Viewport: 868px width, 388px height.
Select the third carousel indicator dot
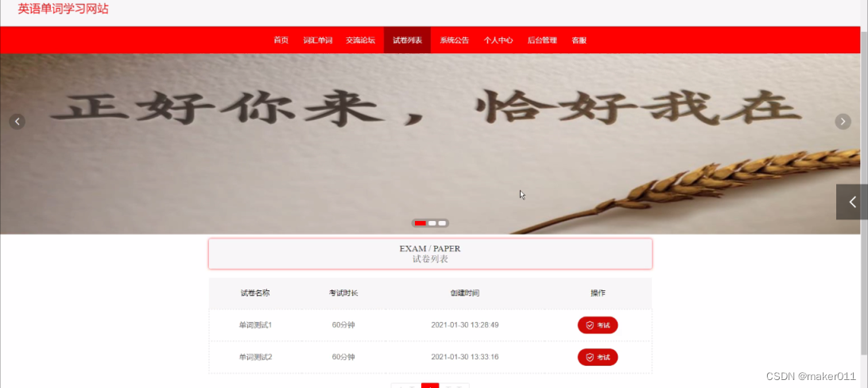[x=442, y=223]
